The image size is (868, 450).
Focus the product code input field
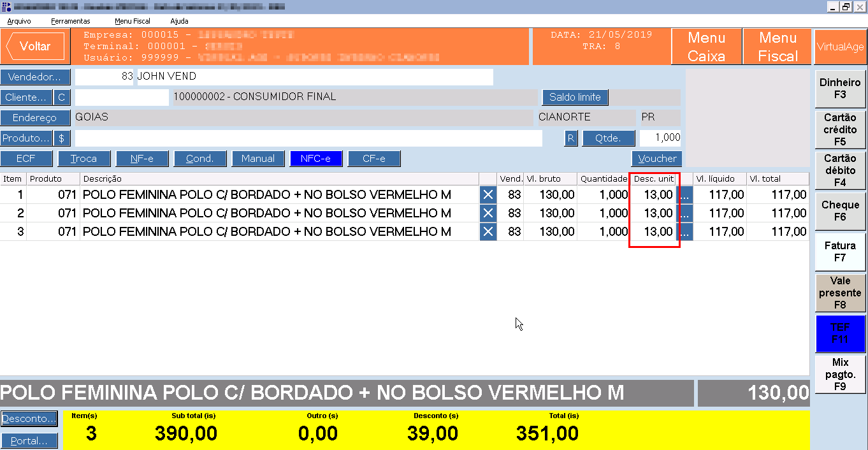click(x=308, y=138)
